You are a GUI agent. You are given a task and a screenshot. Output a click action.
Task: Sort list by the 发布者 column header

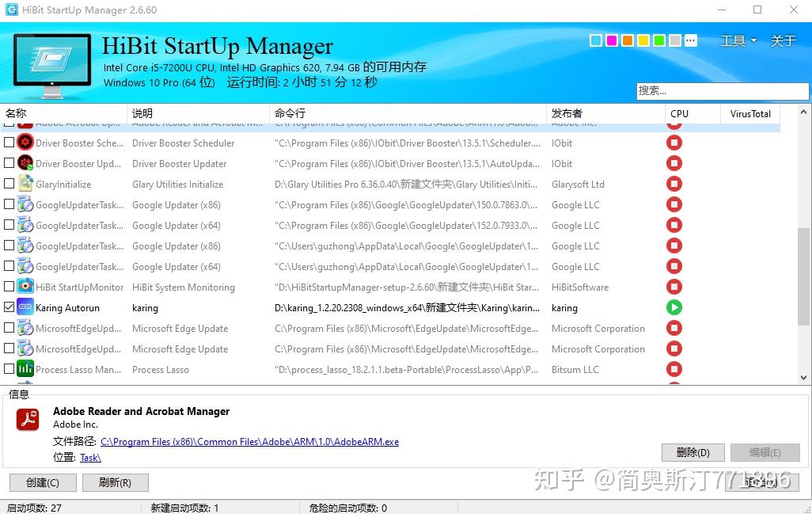[605, 113]
